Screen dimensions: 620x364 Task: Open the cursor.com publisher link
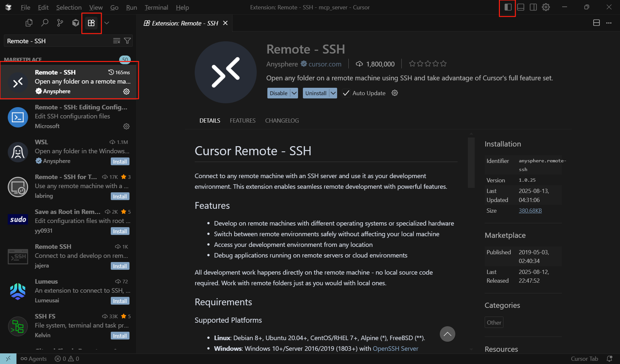[325, 64]
